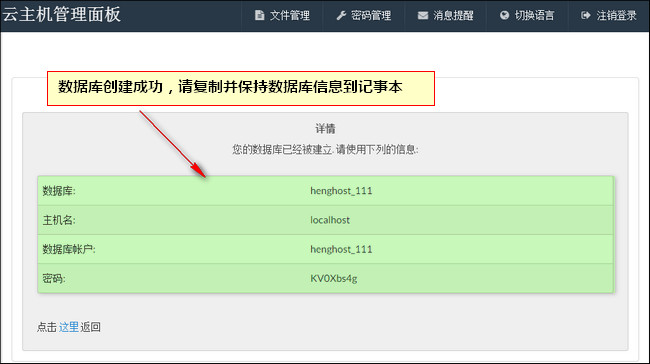This screenshot has height=364, width=650.
Task: Click 注销登录 to log out
Action: [x=608, y=15]
